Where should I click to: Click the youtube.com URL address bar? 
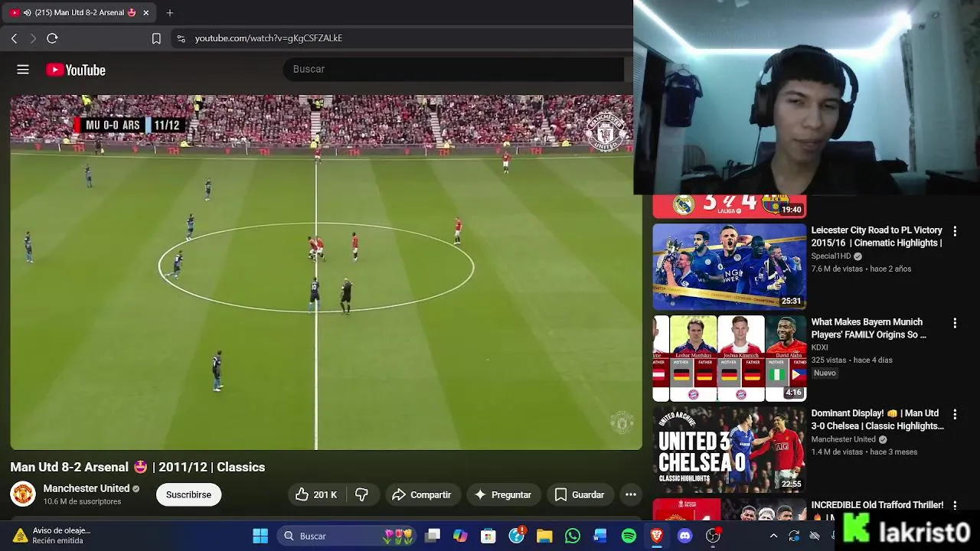point(269,38)
